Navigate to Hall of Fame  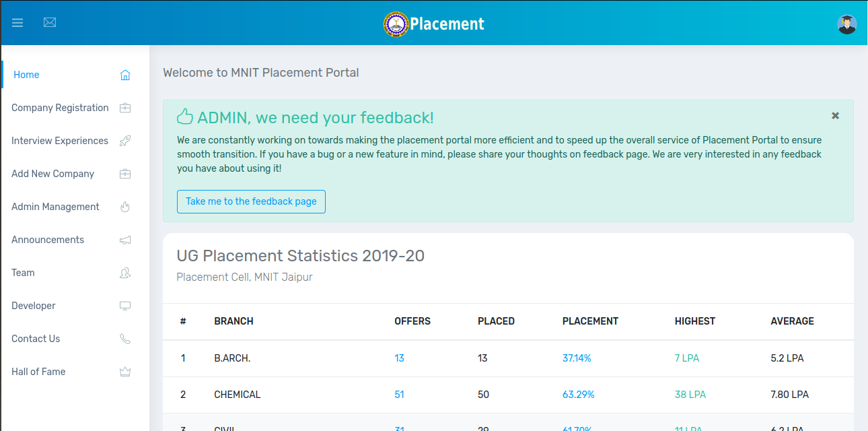tap(38, 372)
